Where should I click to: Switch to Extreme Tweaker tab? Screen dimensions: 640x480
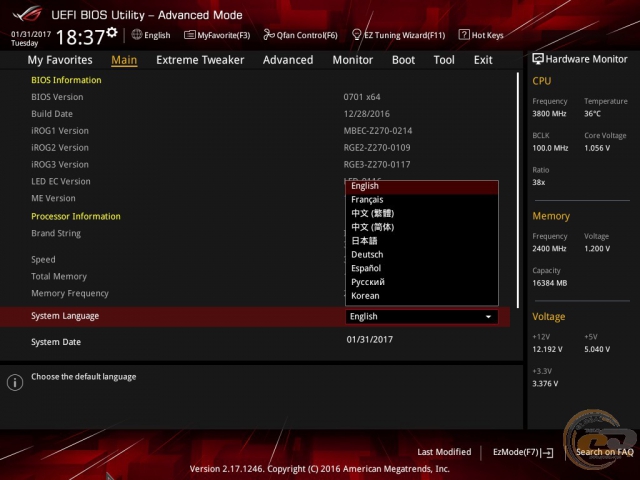200,60
